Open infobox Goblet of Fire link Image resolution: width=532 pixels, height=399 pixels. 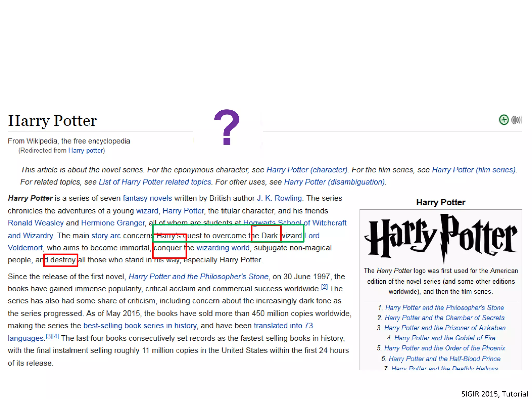tap(445, 338)
